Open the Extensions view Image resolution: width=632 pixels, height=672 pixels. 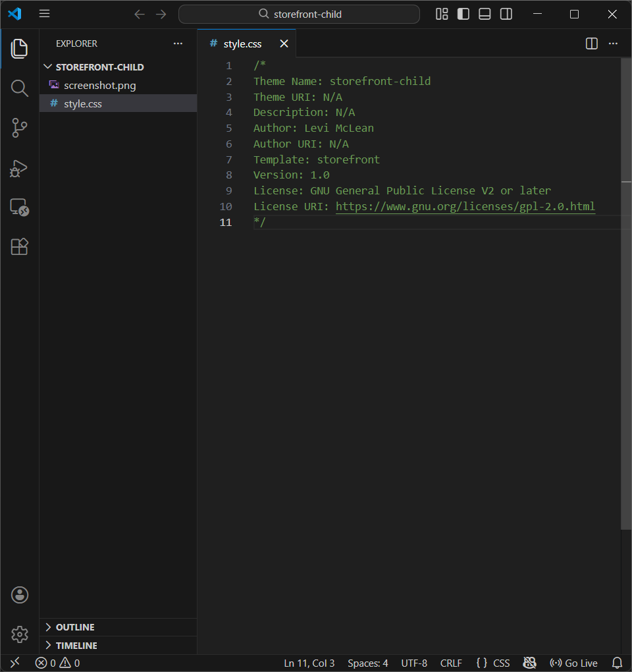point(20,247)
